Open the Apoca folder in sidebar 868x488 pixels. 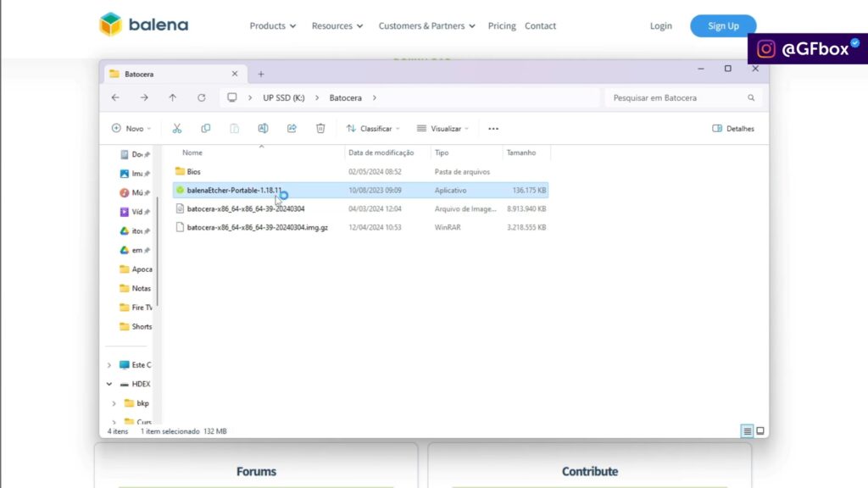point(136,269)
